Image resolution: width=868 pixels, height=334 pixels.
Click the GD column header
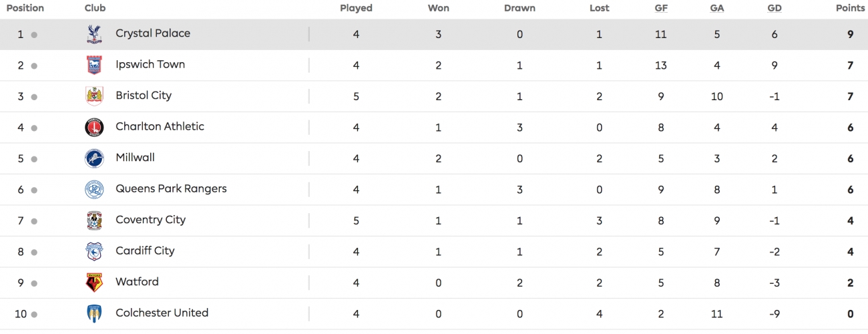[x=775, y=8]
